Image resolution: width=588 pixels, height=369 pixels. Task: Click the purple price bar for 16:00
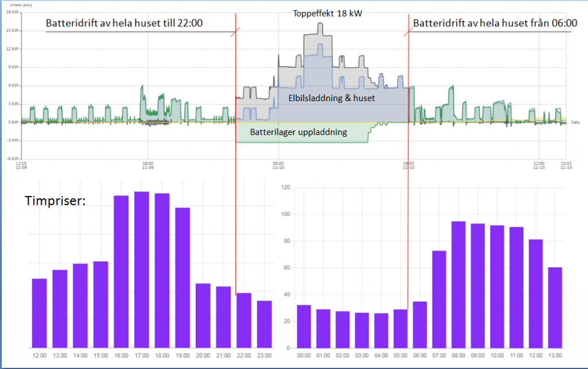point(121,272)
